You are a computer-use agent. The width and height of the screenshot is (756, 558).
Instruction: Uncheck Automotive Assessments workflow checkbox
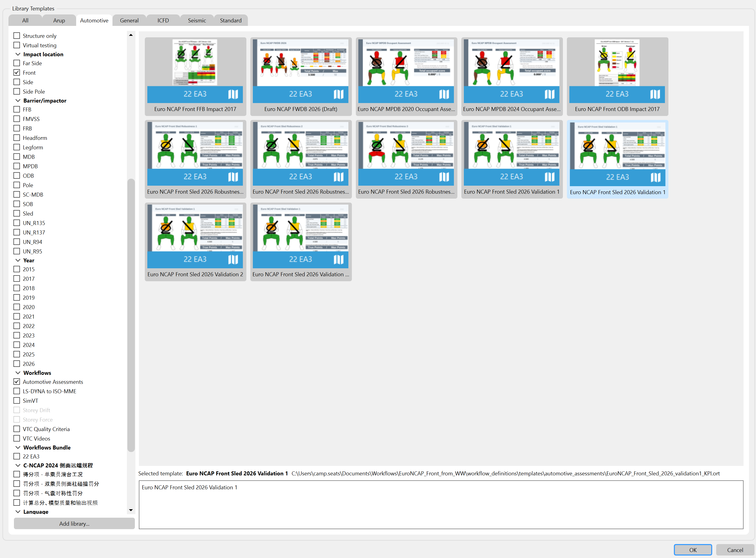[x=16, y=382]
